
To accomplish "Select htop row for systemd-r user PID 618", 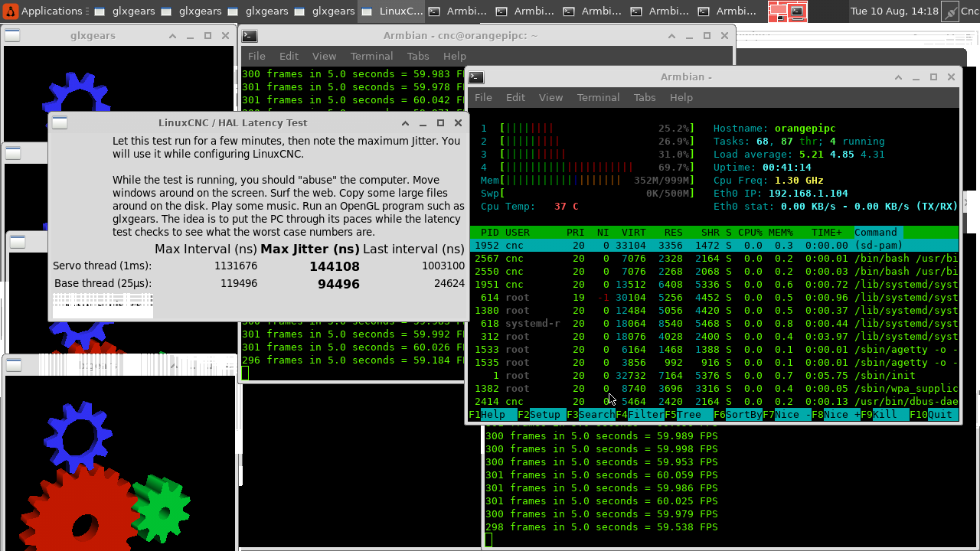I will click(x=714, y=323).
